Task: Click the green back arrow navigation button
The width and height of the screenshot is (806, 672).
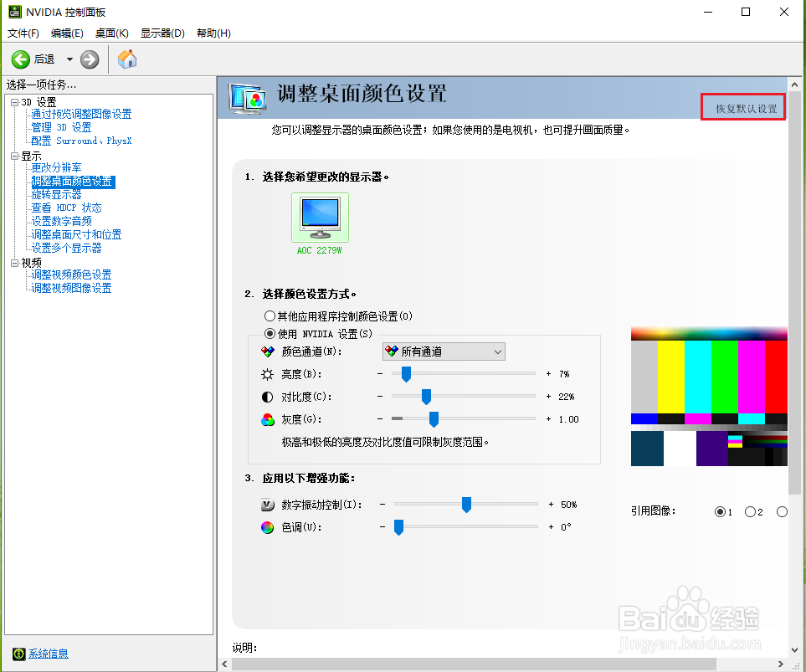Action: point(21,59)
